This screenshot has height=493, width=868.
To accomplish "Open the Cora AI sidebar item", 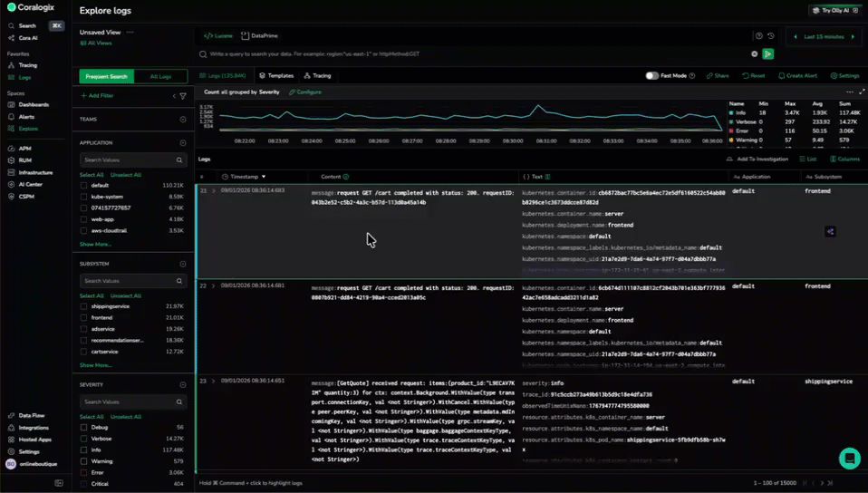I will pos(27,38).
